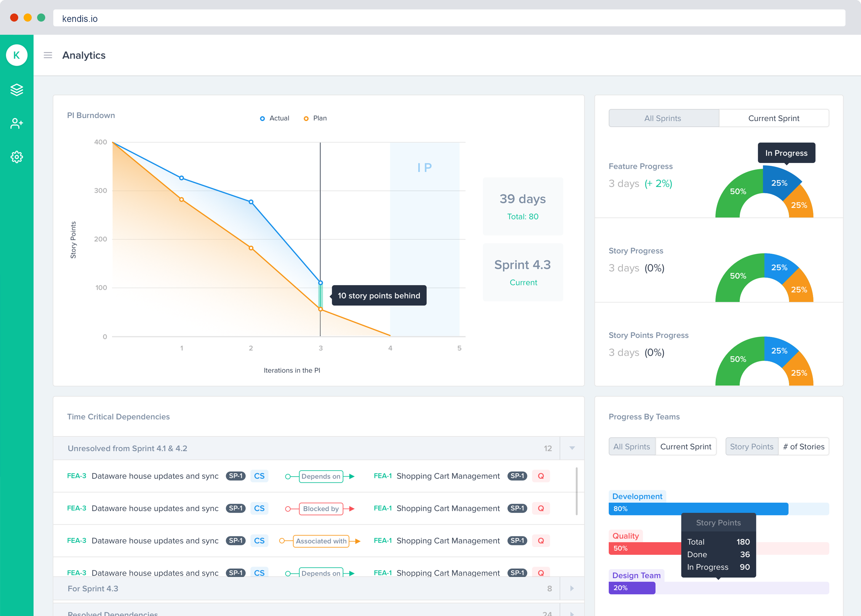This screenshot has width=861, height=616.
Task: Open the layers stack sidebar icon
Action: point(17,90)
